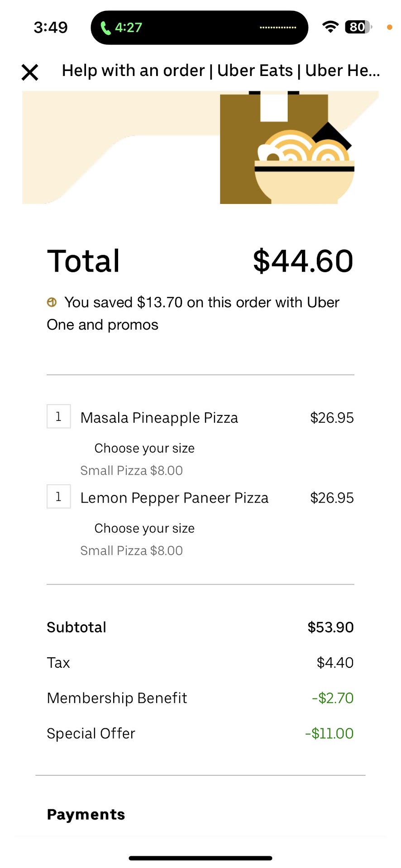401x868 pixels.
Task: Tap quantity box for Lemon Pepper Paneer Pizza
Action: point(59,496)
